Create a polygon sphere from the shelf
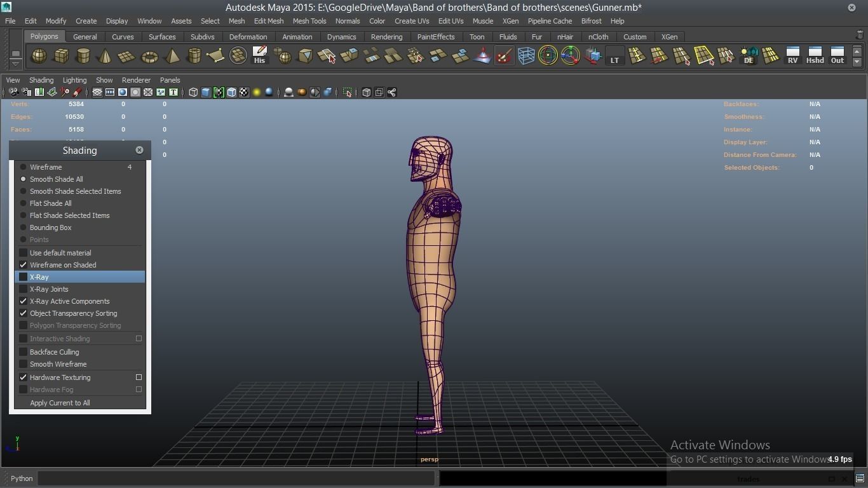Image resolution: width=868 pixels, height=488 pixels. tap(39, 56)
